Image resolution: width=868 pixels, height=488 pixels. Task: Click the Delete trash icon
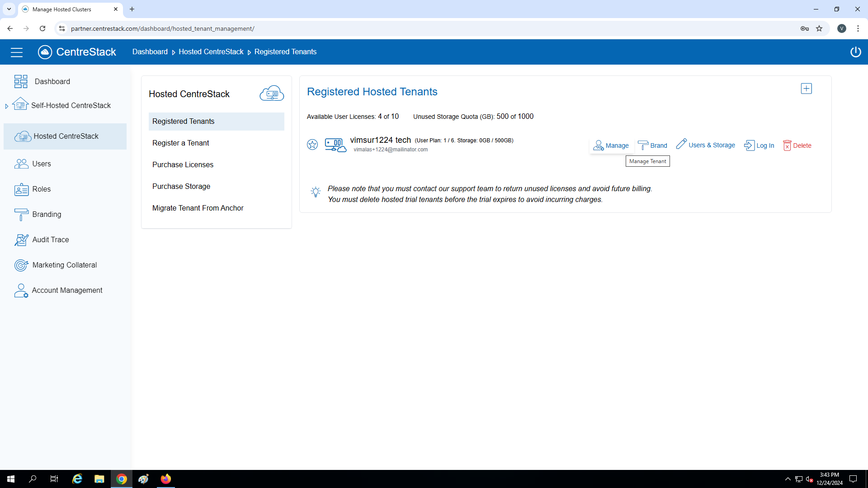[787, 145]
